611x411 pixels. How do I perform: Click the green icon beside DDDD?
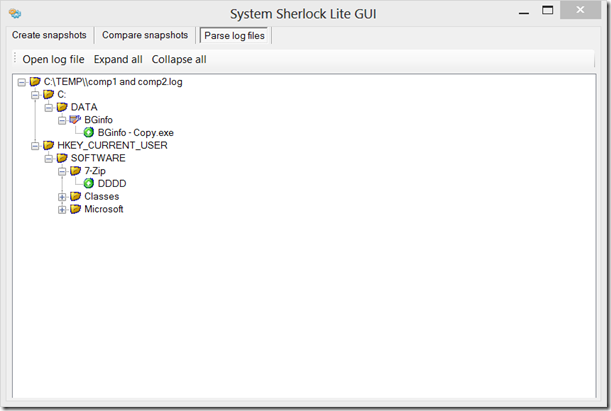pos(89,184)
